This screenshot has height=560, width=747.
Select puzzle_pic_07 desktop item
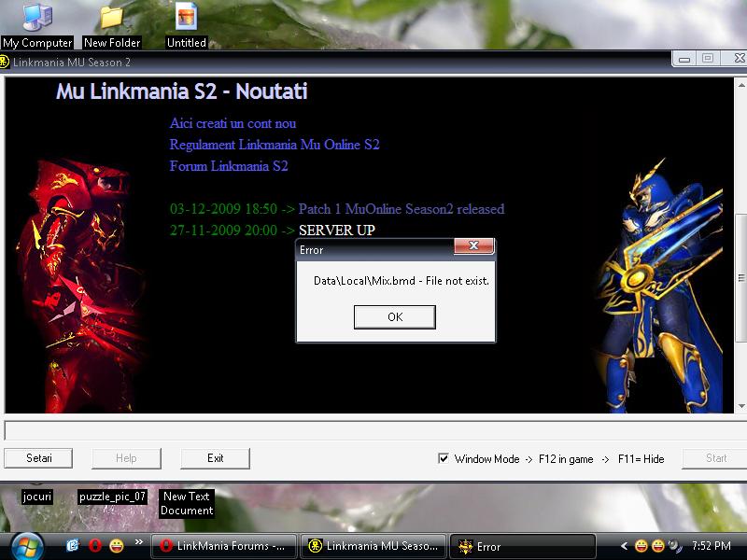(112, 497)
